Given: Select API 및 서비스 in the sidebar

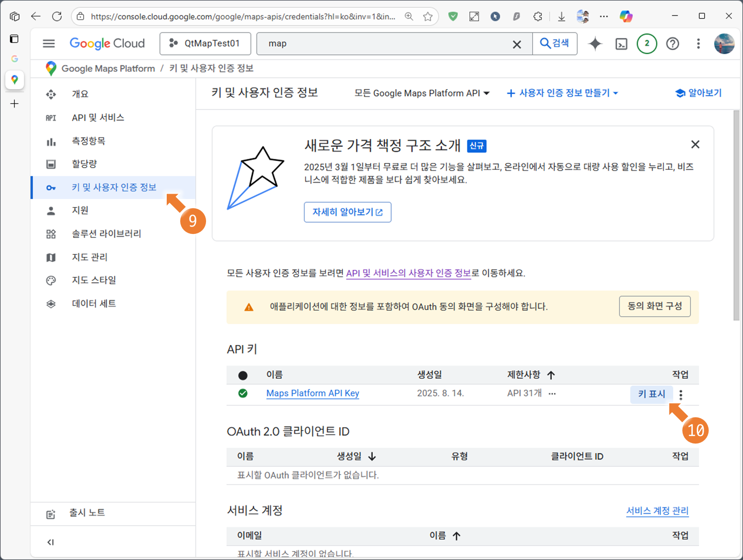Looking at the screenshot, I should pyautogui.click(x=113, y=117).
